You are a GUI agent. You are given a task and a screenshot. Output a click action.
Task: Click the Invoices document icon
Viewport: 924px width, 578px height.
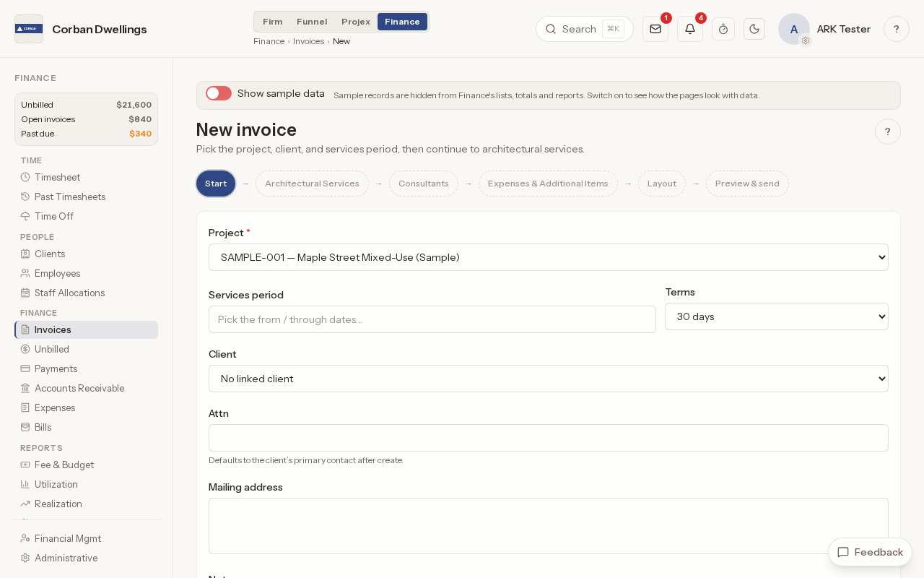[25, 329]
